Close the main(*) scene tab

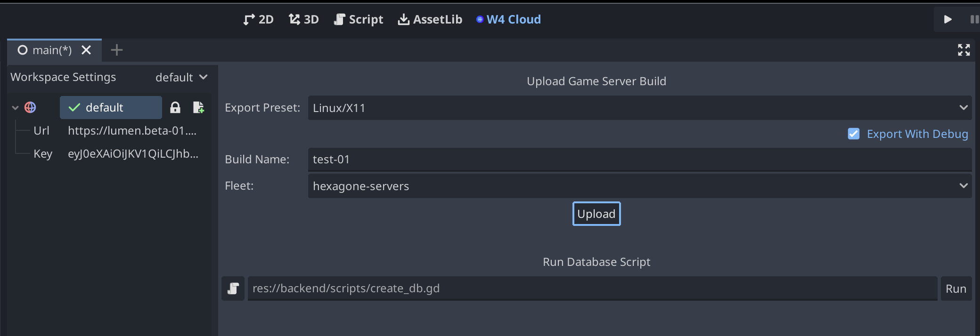86,50
